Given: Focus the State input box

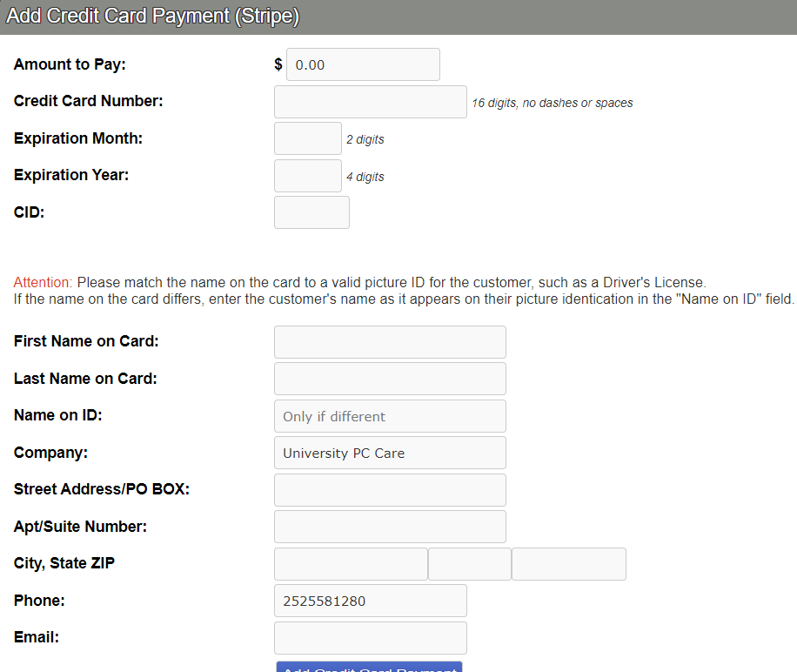Looking at the screenshot, I should [469, 564].
